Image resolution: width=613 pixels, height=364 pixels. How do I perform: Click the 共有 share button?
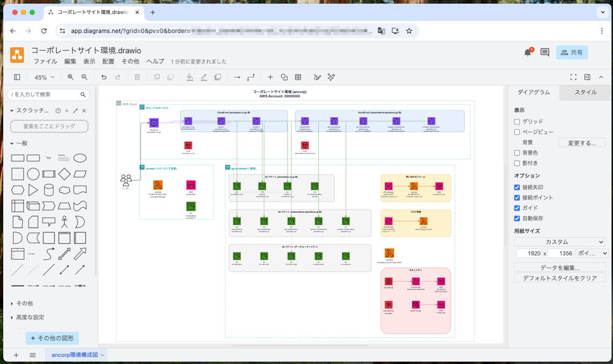(571, 53)
